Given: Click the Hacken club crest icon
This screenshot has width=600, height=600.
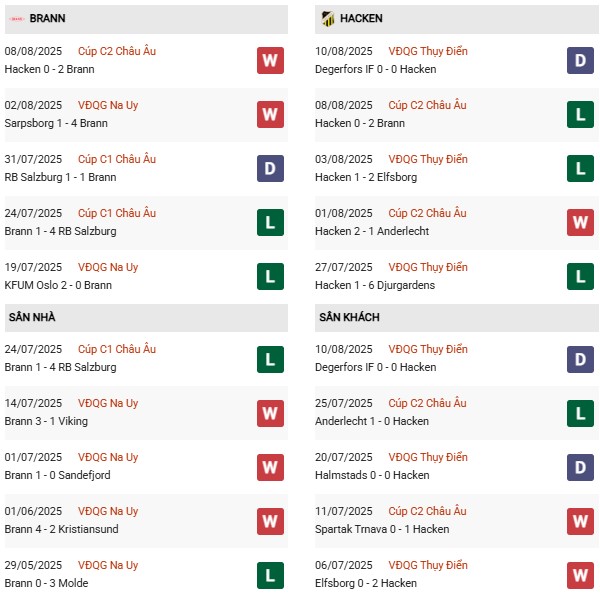Looking at the screenshot, I should [327, 19].
